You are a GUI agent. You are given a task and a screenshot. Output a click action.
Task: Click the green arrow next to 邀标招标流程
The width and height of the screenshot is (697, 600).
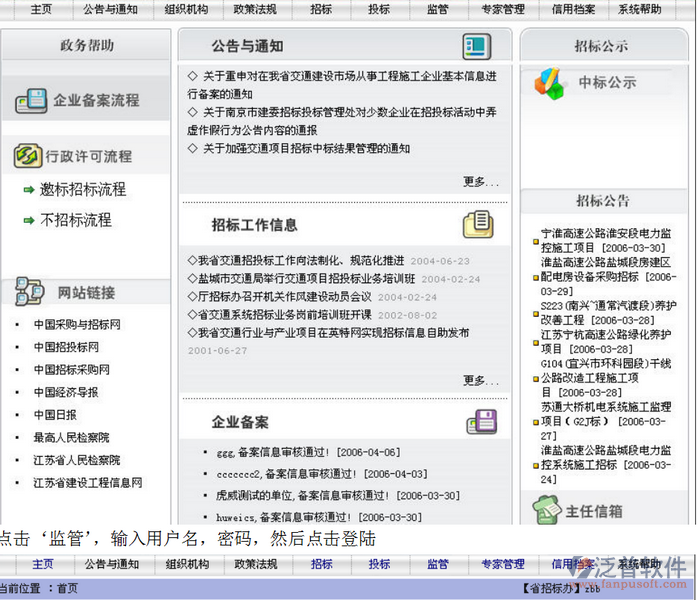[x=29, y=190]
